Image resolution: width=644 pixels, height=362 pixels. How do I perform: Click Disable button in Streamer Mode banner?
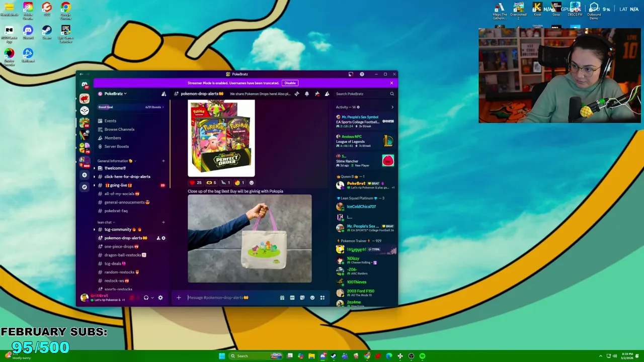(290, 83)
